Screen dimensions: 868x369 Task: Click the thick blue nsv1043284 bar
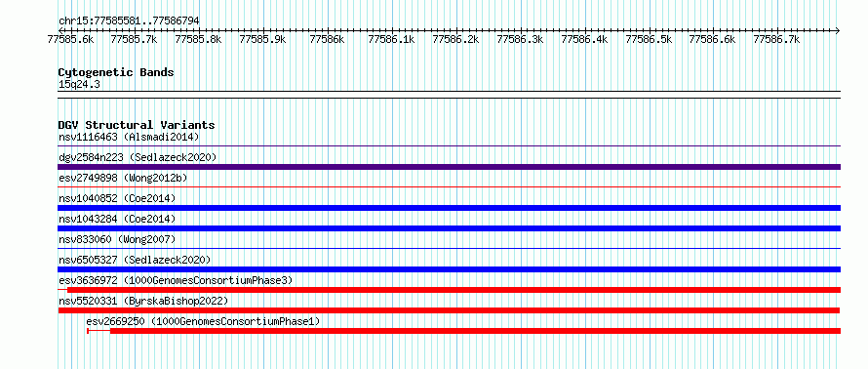(x=449, y=228)
